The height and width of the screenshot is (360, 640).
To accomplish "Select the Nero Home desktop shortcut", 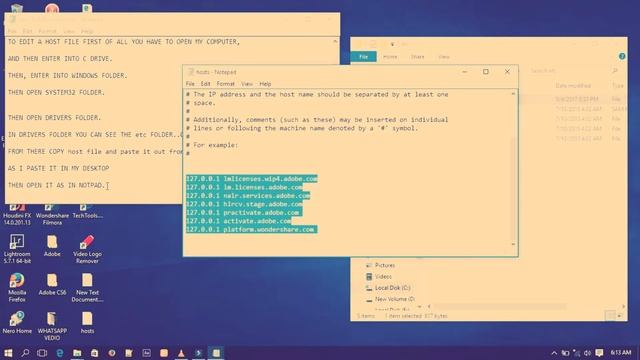I will point(17,323).
